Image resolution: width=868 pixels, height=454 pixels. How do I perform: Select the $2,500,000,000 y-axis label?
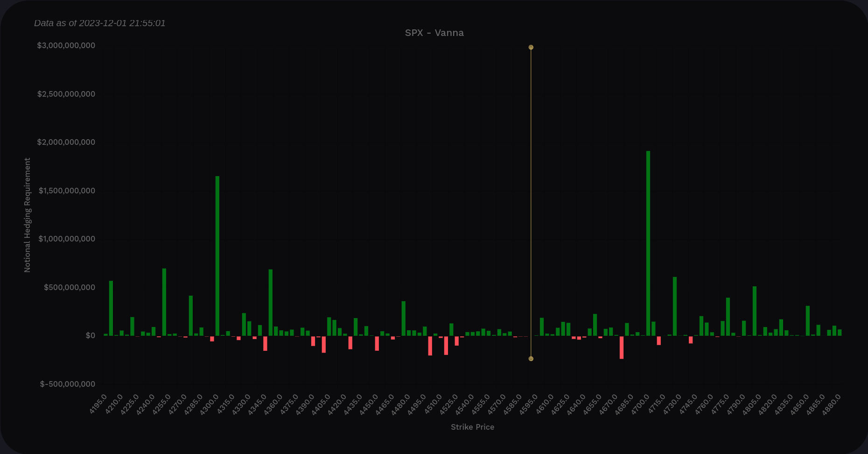(66, 94)
